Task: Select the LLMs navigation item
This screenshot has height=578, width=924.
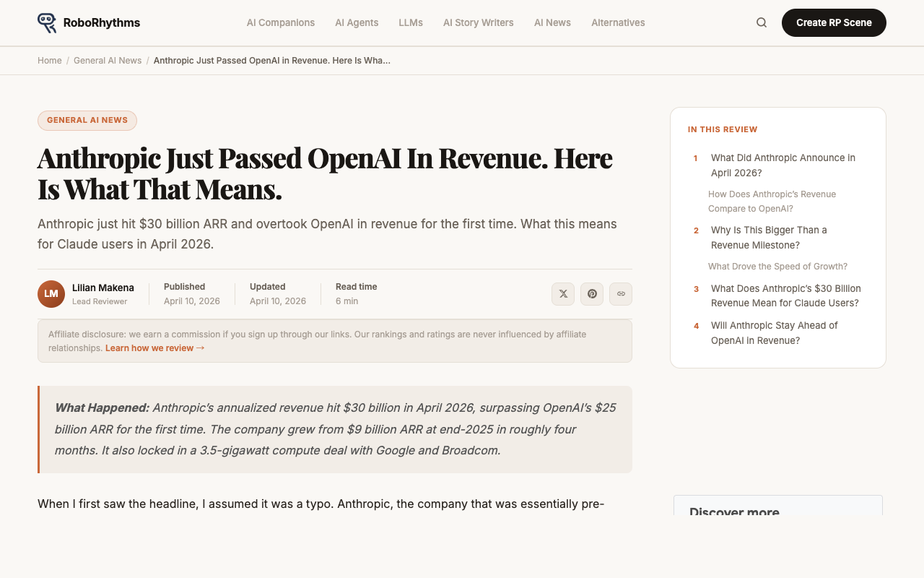Action: (x=411, y=22)
